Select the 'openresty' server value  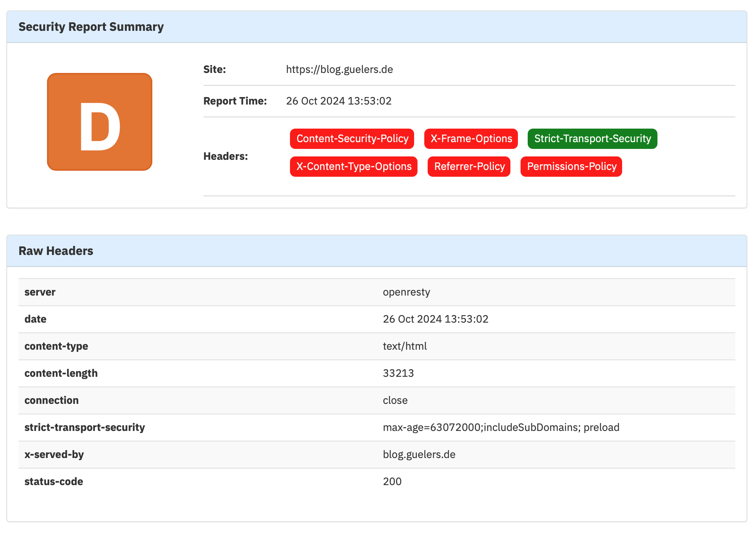[407, 292]
